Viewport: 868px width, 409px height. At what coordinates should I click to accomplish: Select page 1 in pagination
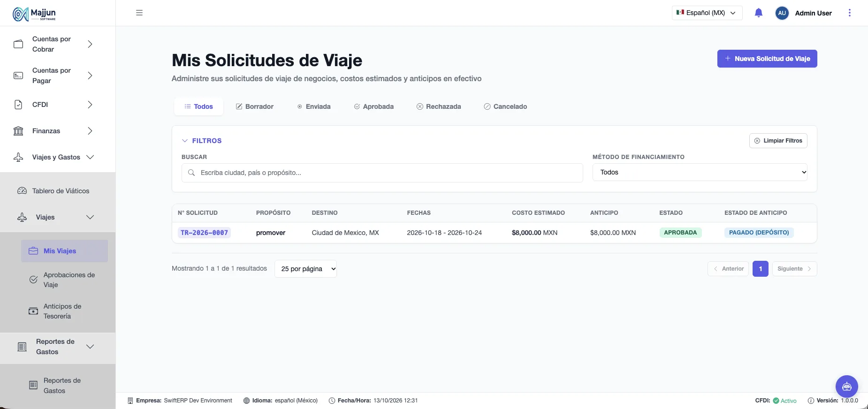(x=761, y=269)
